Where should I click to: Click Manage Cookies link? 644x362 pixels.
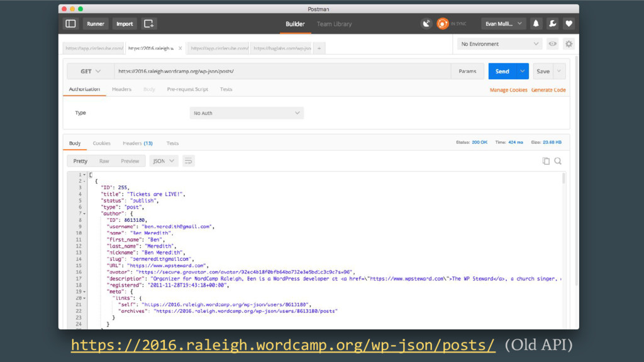(x=508, y=90)
